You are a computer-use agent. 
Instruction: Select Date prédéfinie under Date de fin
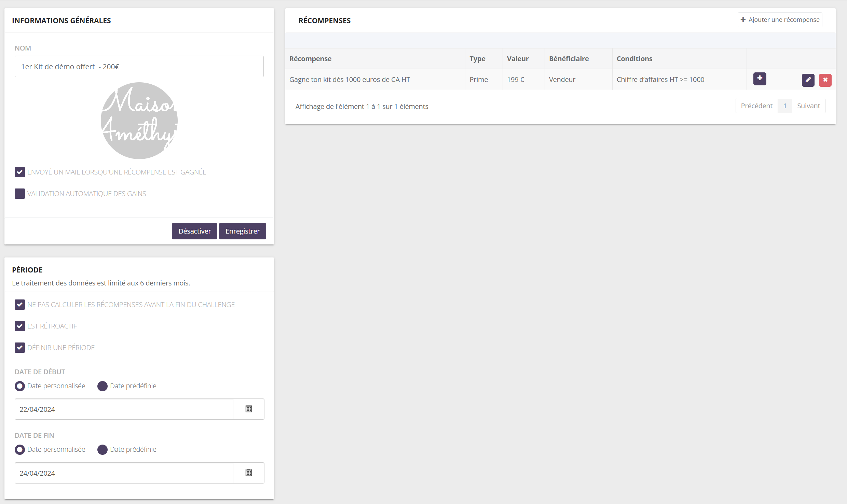(x=103, y=450)
